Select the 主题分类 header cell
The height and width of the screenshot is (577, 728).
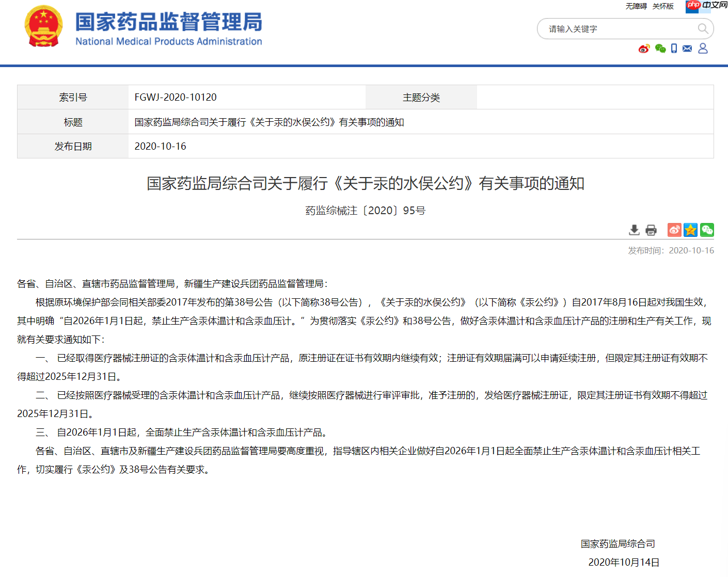pos(421,97)
